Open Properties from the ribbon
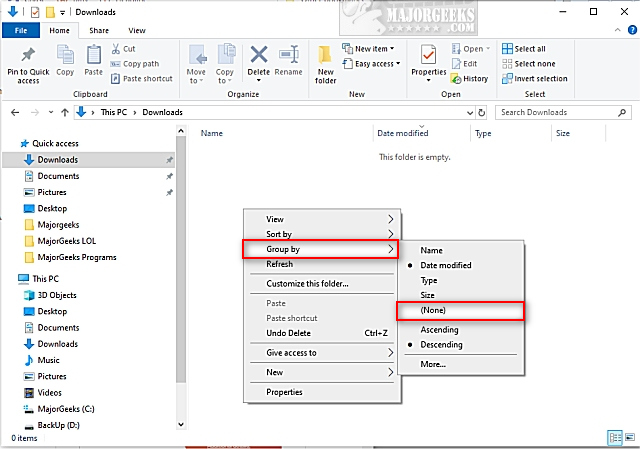Viewport: 640px width, 449px height. (x=429, y=60)
